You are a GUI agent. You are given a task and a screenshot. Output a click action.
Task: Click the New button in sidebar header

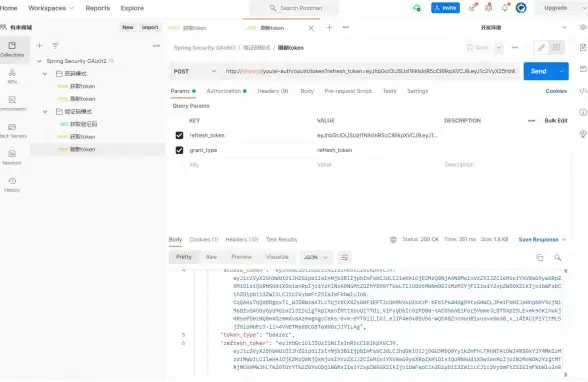[128, 27]
